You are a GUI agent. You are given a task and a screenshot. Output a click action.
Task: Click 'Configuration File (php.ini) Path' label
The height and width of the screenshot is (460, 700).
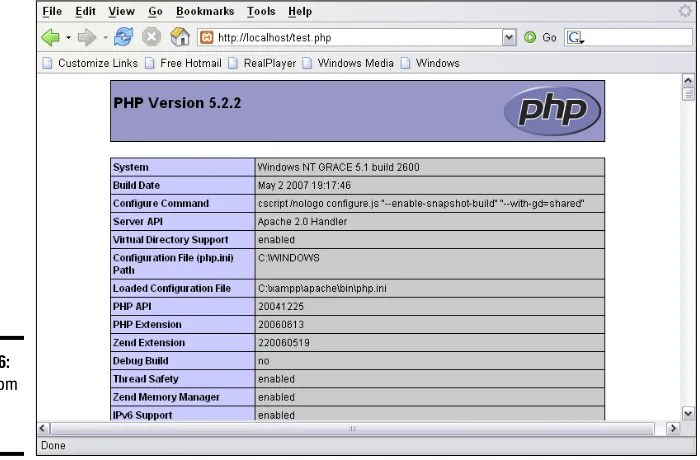[x=173, y=264]
